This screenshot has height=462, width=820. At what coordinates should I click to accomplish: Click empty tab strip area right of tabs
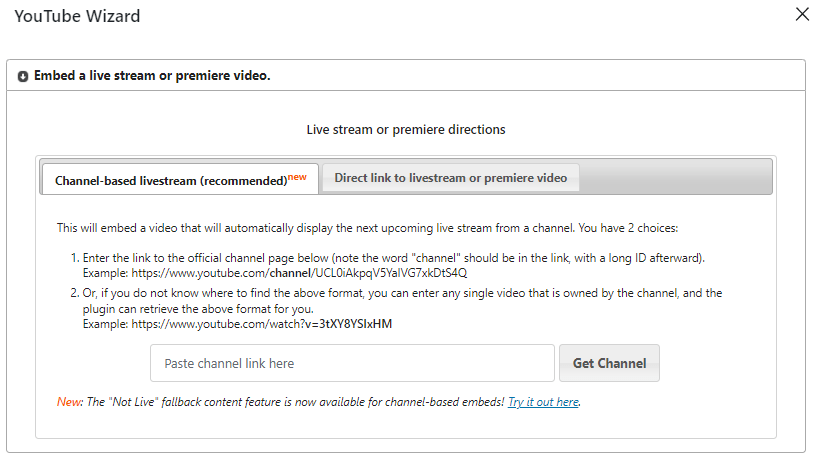point(675,178)
